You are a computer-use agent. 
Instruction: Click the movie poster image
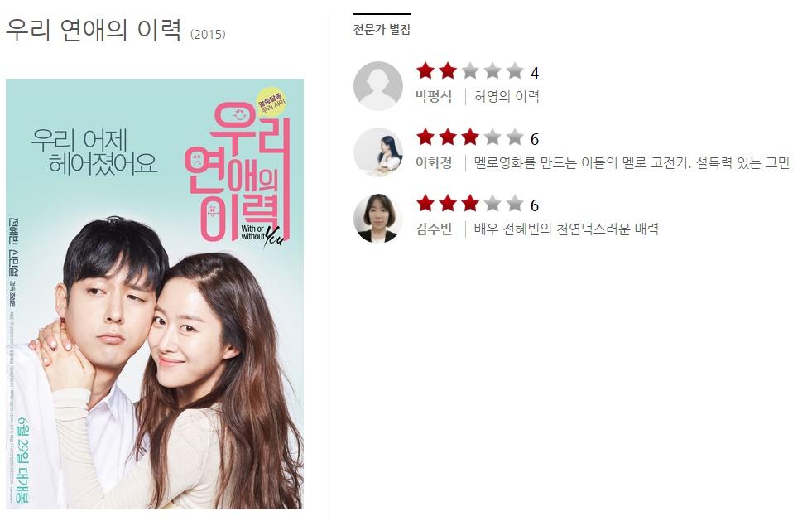pyautogui.click(x=155, y=294)
